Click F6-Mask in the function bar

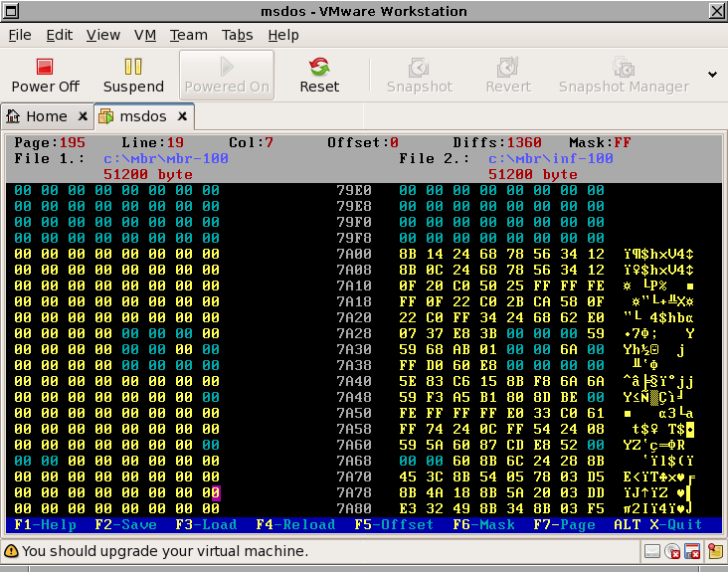tap(483, 524)
